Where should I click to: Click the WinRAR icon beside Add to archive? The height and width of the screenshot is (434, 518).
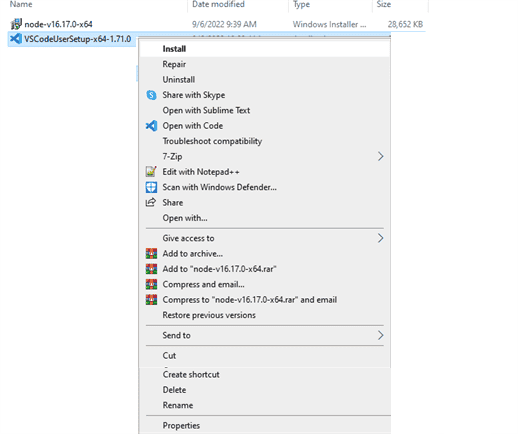151,254
